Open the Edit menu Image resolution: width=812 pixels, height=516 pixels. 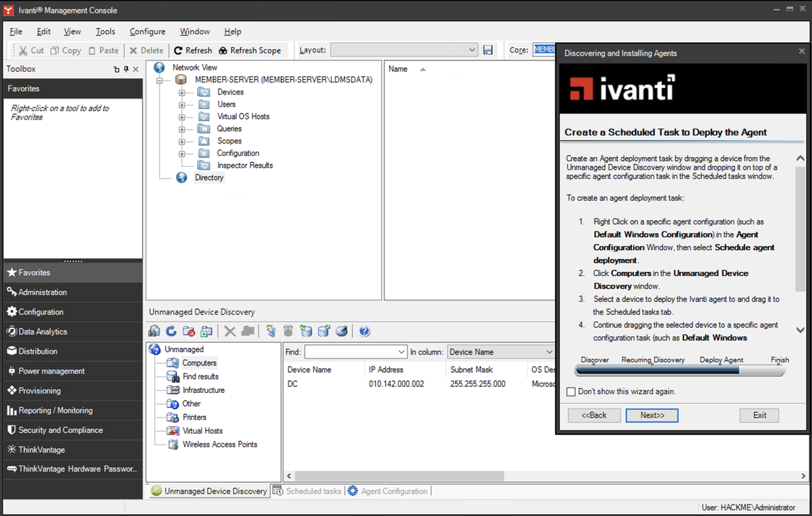[x=43, y=31]
